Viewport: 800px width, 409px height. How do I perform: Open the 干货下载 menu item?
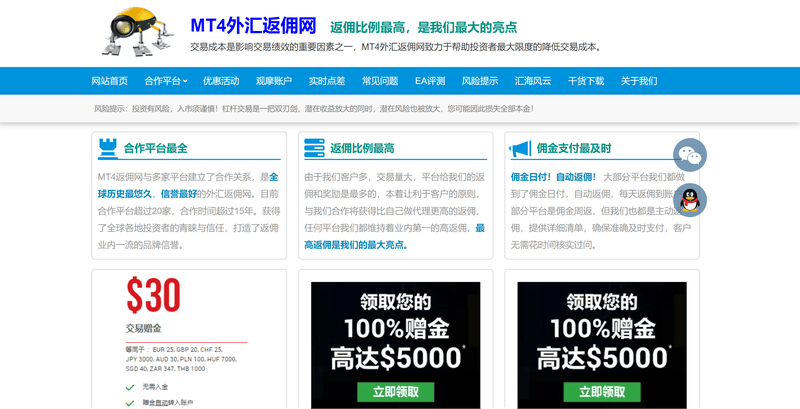[586, 81]
